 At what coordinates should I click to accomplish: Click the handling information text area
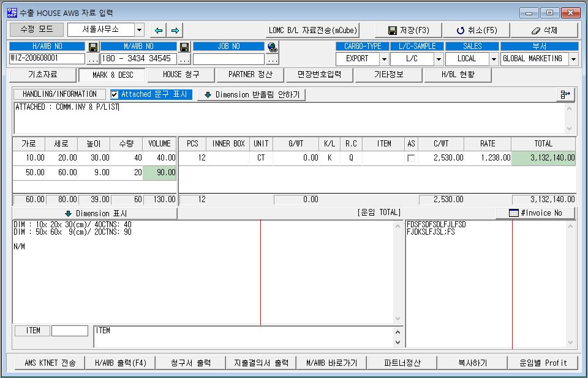pyautogui.click(x=290, y=118)
